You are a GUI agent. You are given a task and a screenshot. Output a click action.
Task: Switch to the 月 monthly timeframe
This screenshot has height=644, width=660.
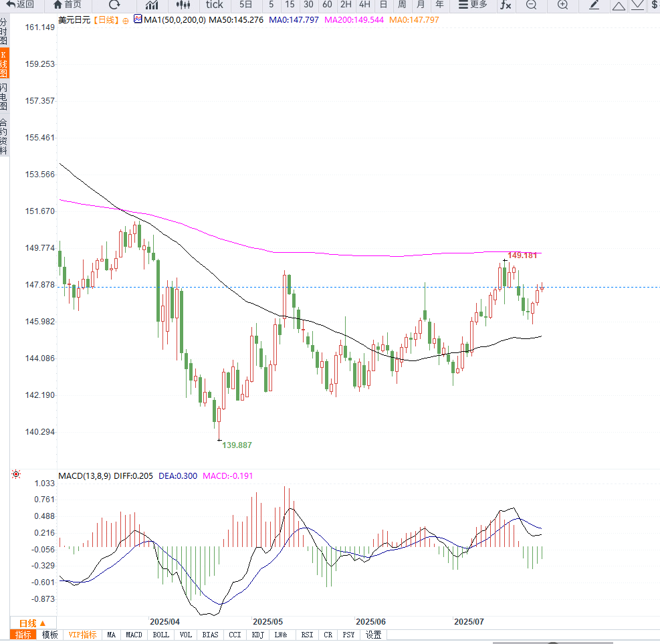421,5
